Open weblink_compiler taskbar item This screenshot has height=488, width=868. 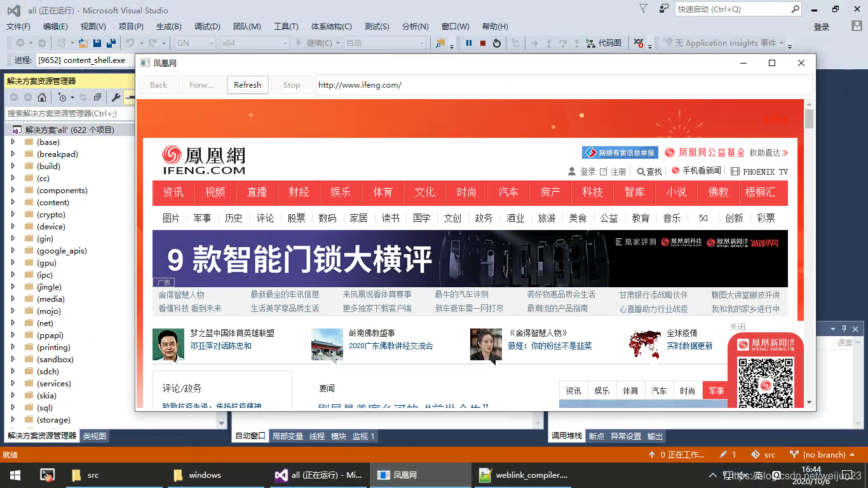(x=524, y=475)
